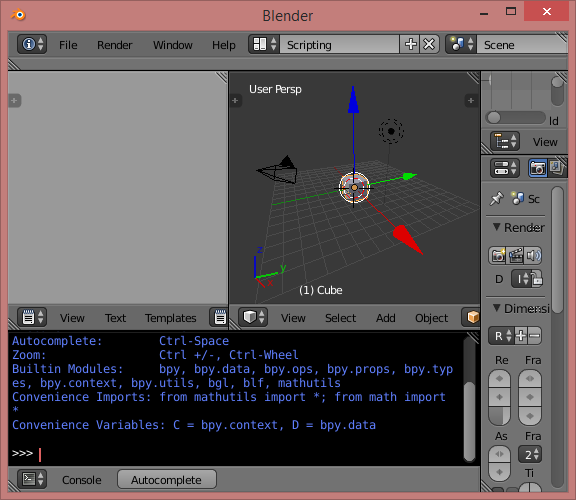The width and height of the screenshot is (576, 500).
Task: Click the top Resolution X field
Action: [499, 379]
